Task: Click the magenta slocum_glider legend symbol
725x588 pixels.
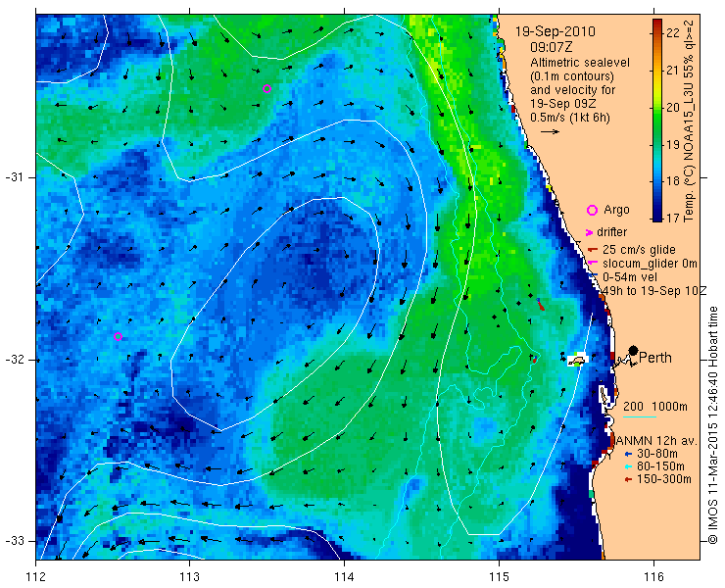Action: 592,264
